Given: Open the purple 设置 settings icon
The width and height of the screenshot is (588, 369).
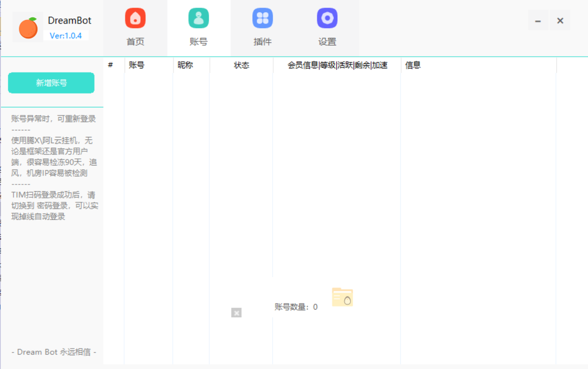Looking at the screenshot, I should 327,18.
